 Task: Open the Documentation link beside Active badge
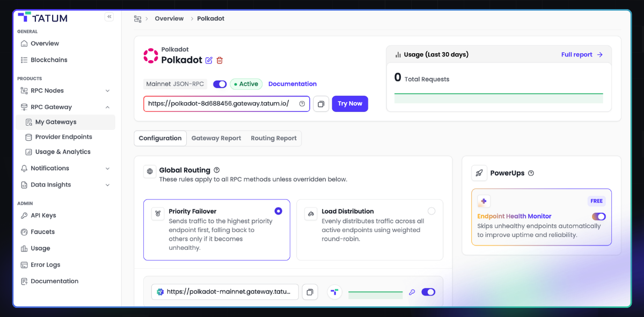292,84
